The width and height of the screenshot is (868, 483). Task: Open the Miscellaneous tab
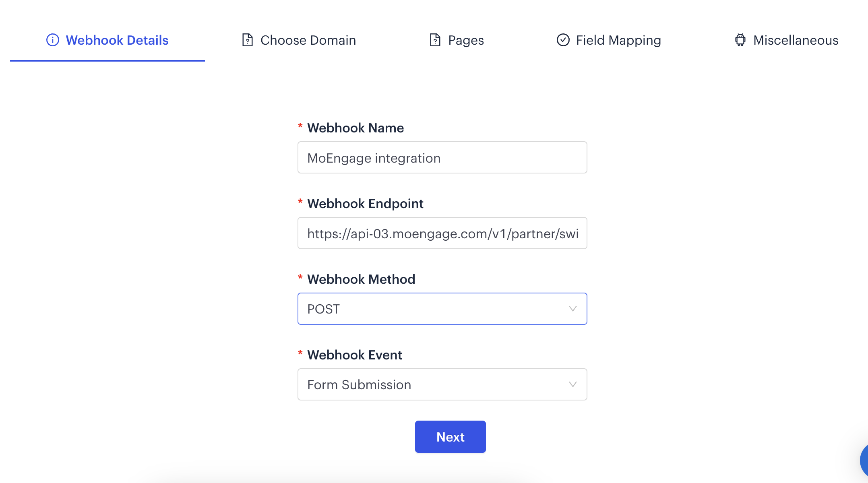pyautogui.click(x=796, y=40)
